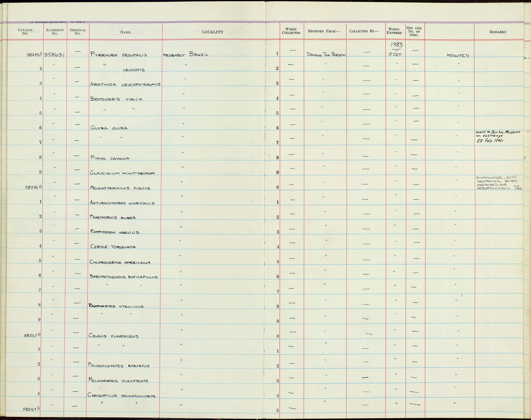Click the 'Remarks' column header
This screenshot has height=420, width=531.
click(x=498, y=32)
